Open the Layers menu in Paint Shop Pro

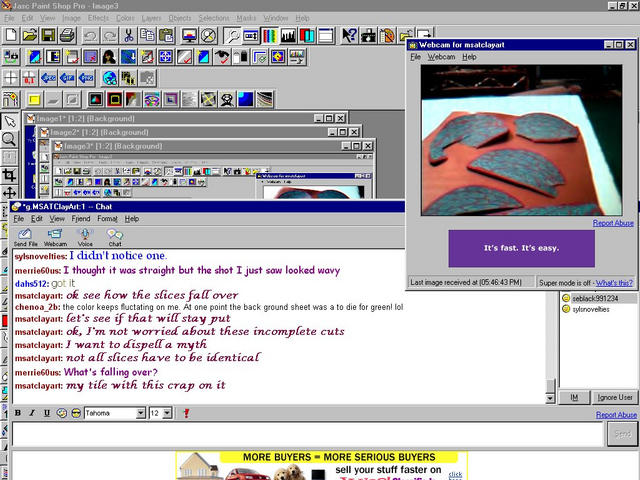(x=151, y=18)
